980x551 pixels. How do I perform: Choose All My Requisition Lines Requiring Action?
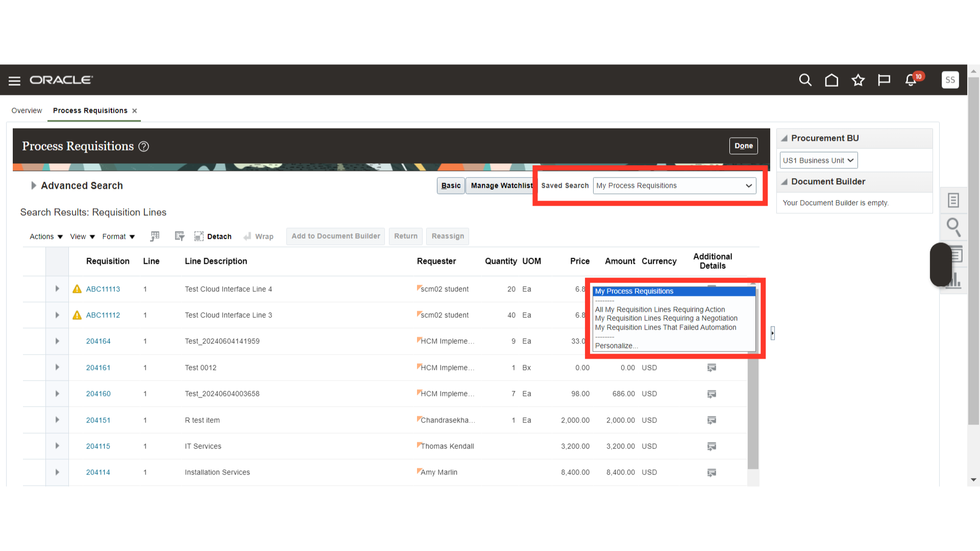[x=659, y=309]
